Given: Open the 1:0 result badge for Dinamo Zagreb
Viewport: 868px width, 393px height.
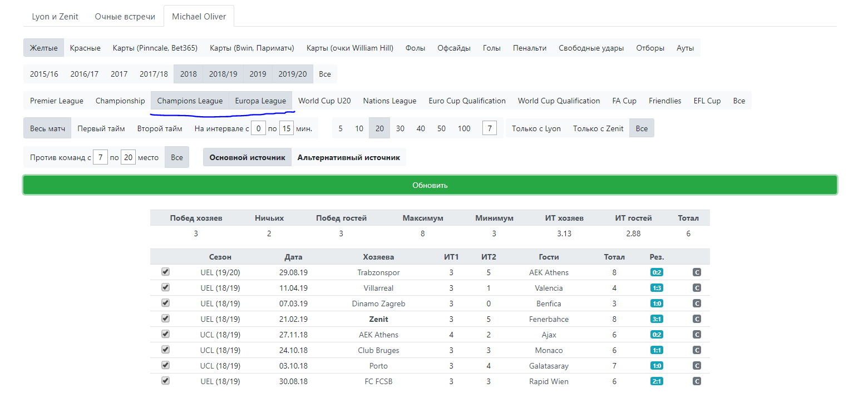Looking at the screenshot, I should [657, 304].
